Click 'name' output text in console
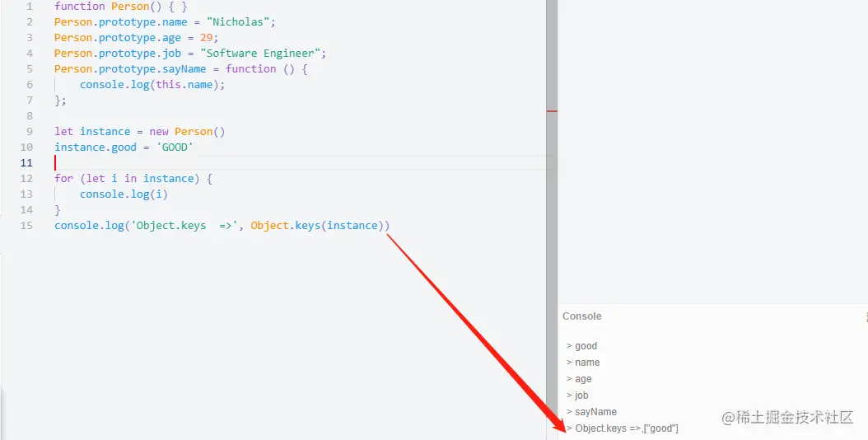This screenshot has width=868, height=440. (x=587, y=363)
